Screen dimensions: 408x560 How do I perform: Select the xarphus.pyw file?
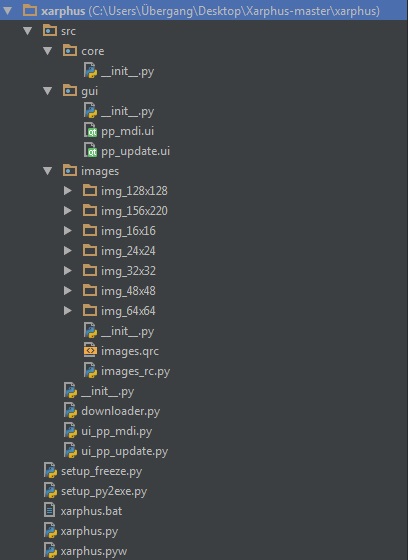point(94,551)
